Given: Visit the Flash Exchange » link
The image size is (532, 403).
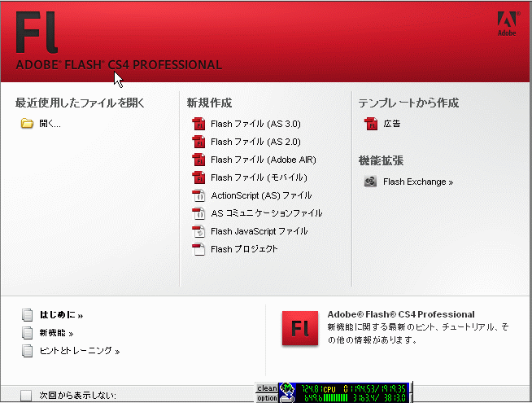Looking at the screenshot, I should (x=418, y=182).
